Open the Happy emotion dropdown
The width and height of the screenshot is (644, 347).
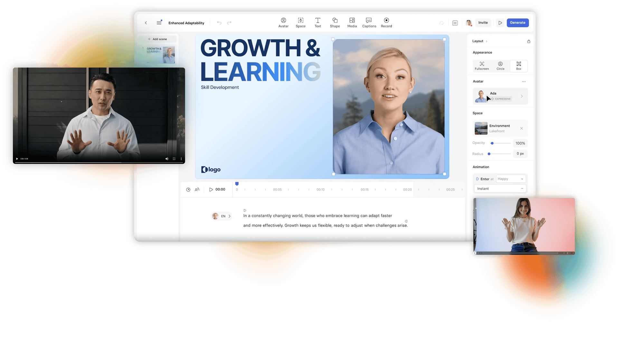pos(511,179)
